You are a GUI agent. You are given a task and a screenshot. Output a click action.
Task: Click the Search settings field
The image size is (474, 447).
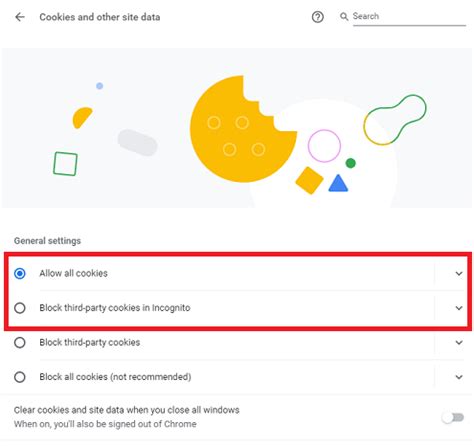click(x=409, y=17)
